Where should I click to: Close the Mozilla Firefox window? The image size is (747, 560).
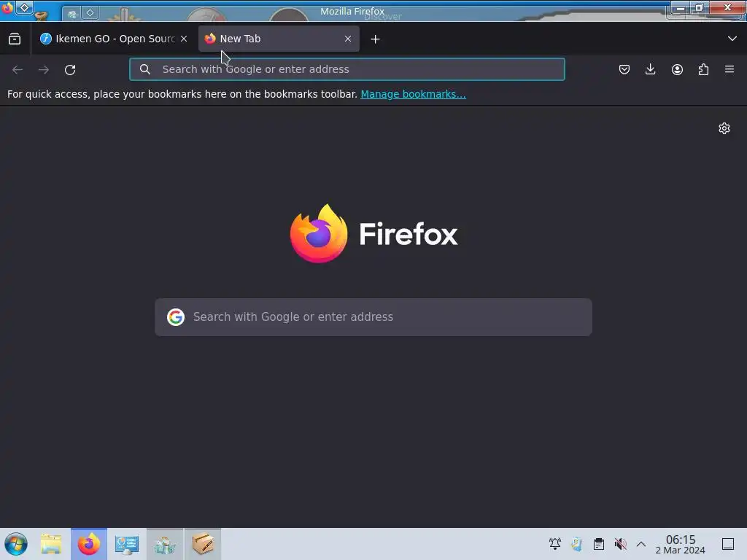(727, 7)
